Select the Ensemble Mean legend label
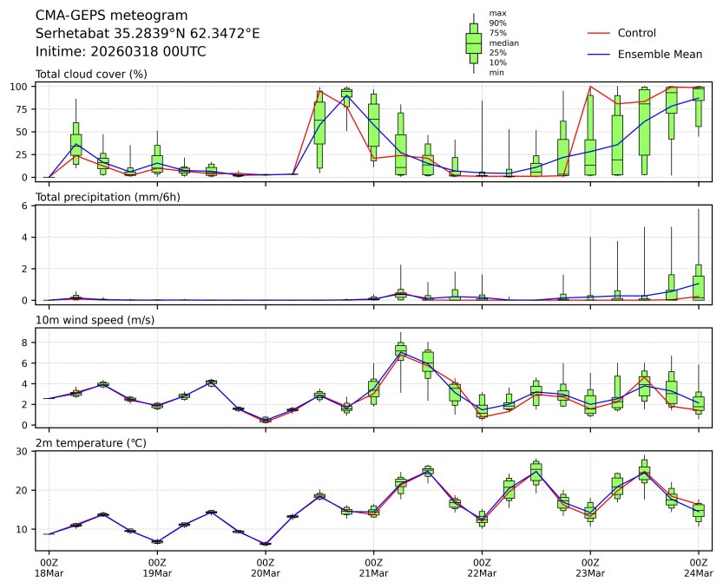Screen dimensions: 723x588 click(660, 54)
